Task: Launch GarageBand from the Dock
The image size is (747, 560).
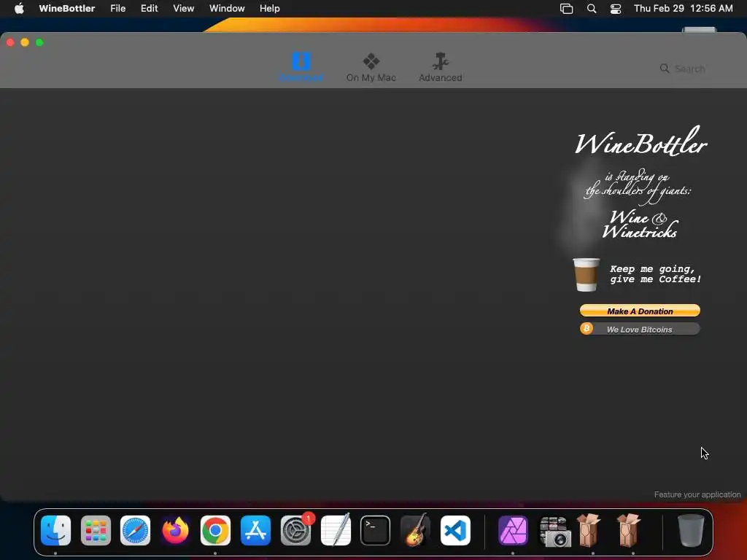Action: pos(415,529)
